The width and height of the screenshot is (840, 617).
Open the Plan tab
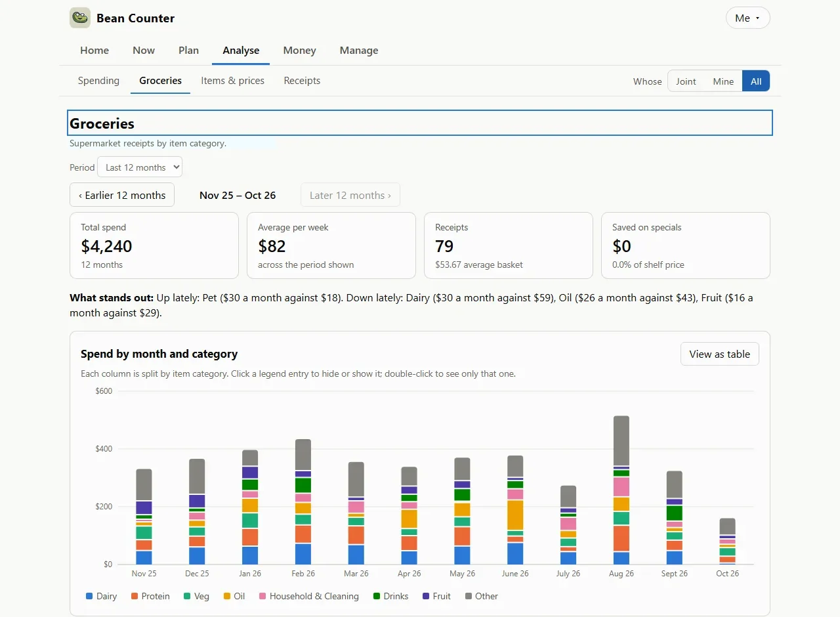188,51
